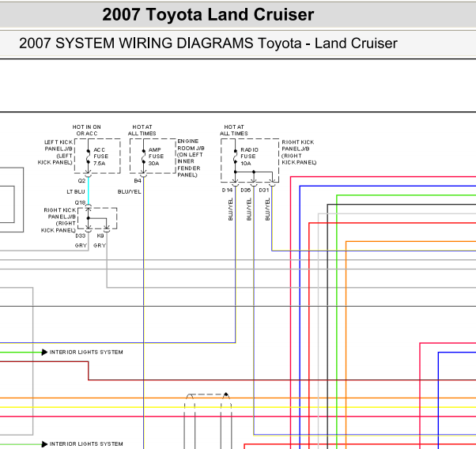
Task: Select the ACC FUSE 7.5A label
Action: [100, 157]
